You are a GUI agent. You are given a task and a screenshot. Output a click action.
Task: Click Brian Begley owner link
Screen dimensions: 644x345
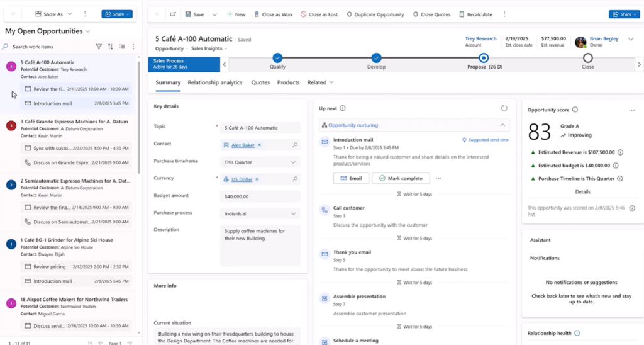click(604, 38)
